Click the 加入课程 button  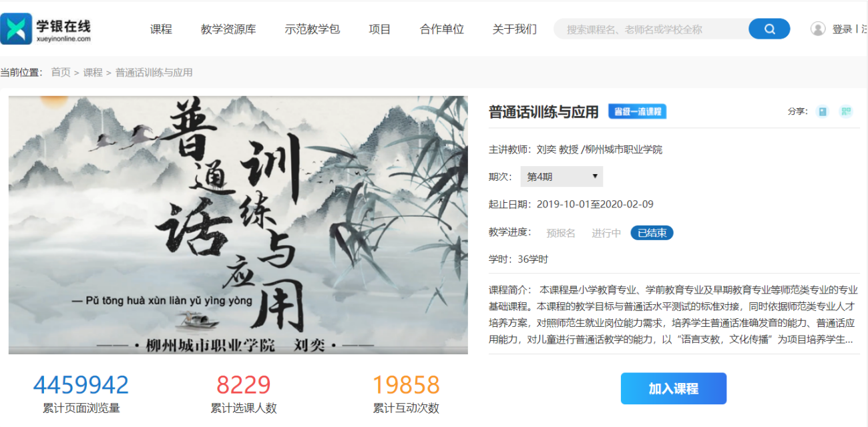coord(674,388)
